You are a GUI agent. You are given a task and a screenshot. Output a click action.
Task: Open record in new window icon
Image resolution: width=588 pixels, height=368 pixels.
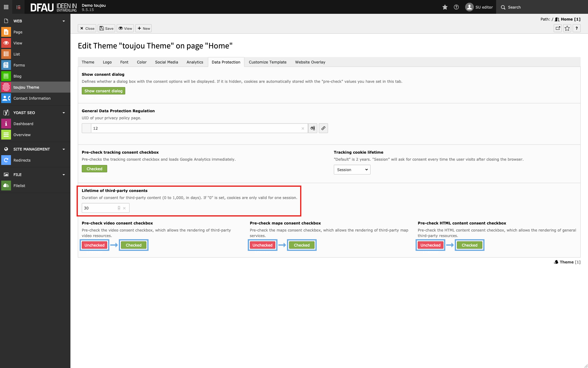tap(558, 28)
